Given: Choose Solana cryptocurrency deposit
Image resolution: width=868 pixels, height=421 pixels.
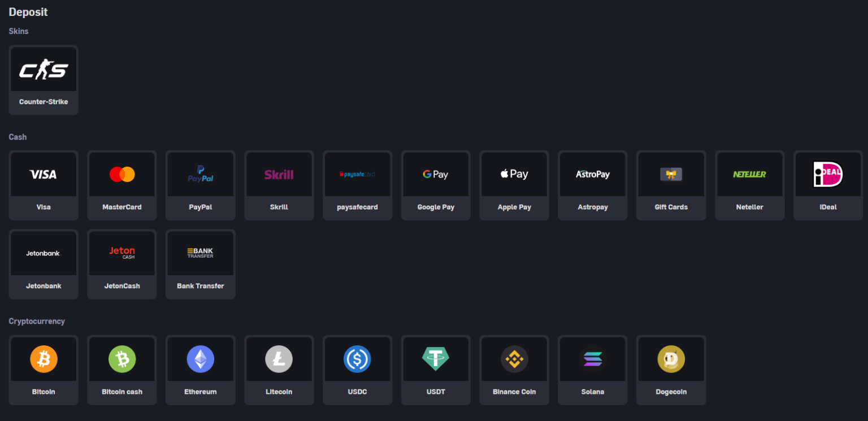Looking at the screenshot, I should pos(593,370).
